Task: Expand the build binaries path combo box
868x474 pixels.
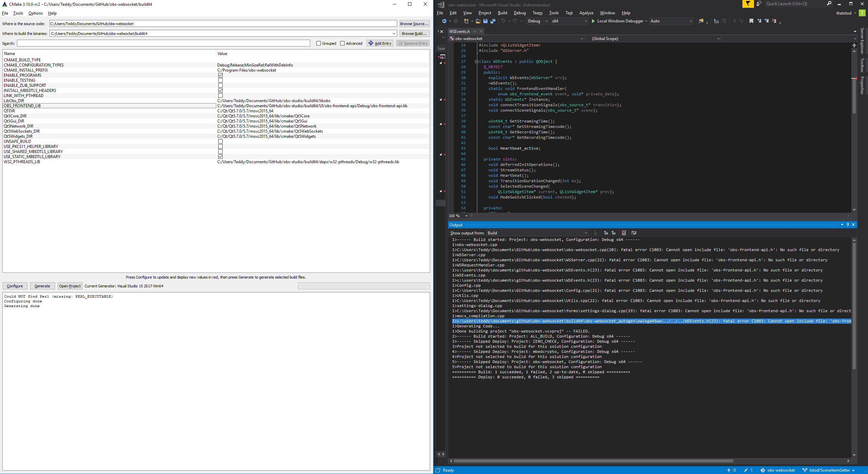Action: click(x=394, y=33)
